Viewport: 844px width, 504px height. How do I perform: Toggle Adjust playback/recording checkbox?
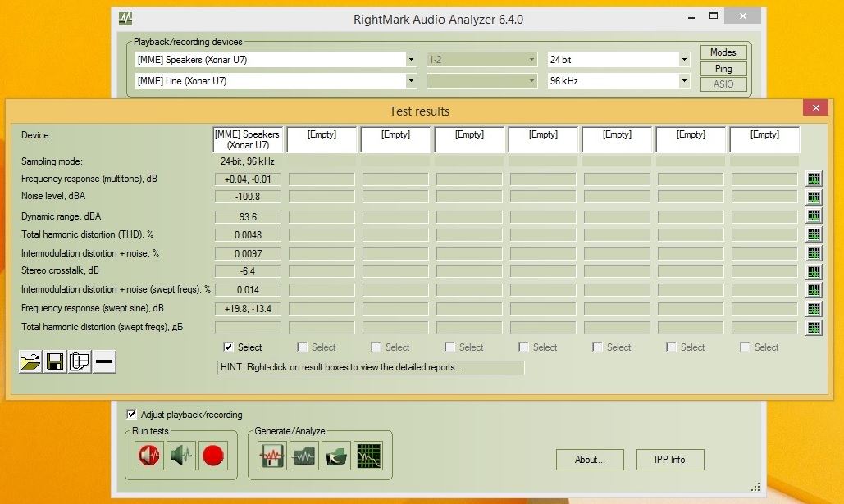pos(132,415)
